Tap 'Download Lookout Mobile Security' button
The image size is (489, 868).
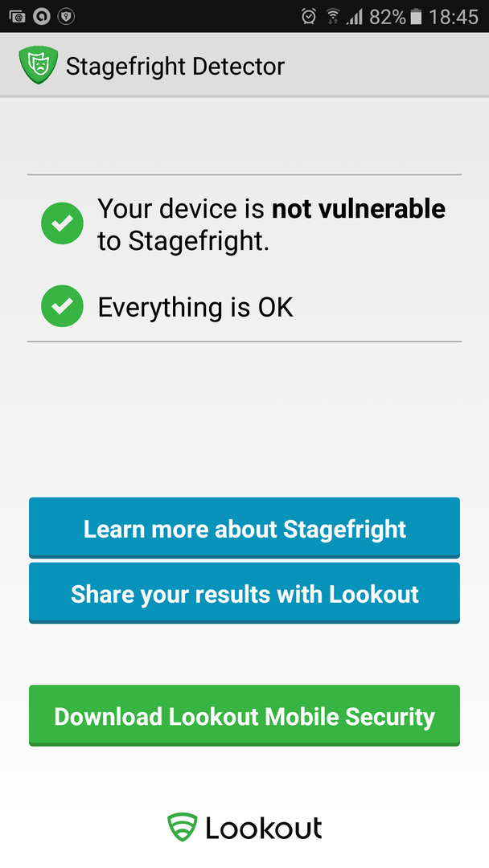pyautogui.click(x=244, y=715)
